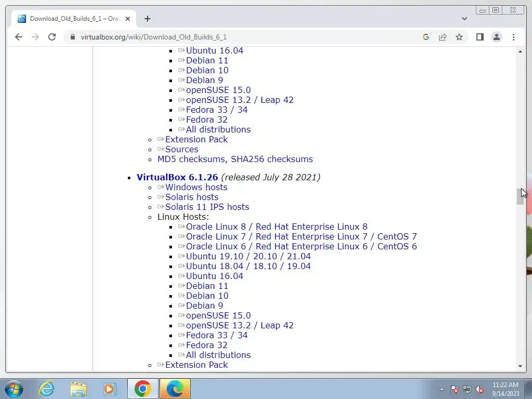Open the MD5 checksums link

tap(191, 159)
